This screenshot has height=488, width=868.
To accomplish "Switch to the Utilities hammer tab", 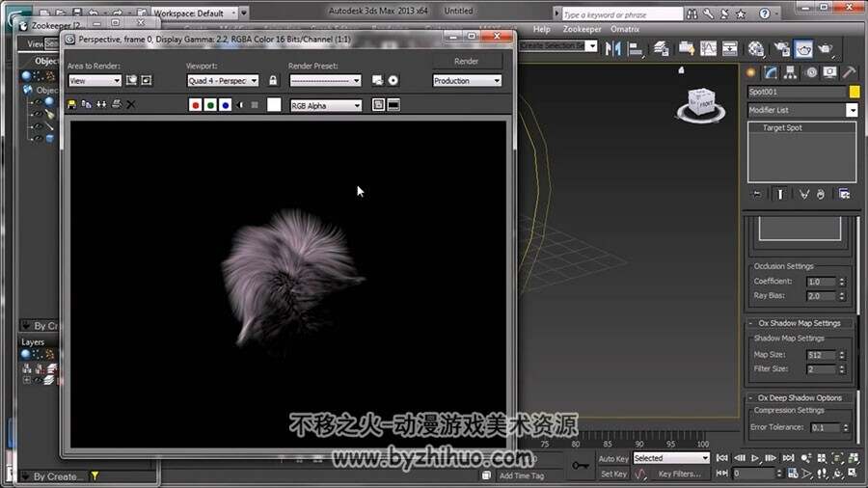I will (x=849, y=72).
